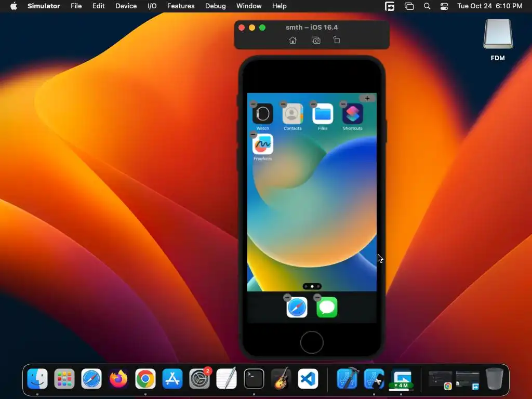
Task: Open Visual Studio Code from the Dock
Action: pos(308,379)
